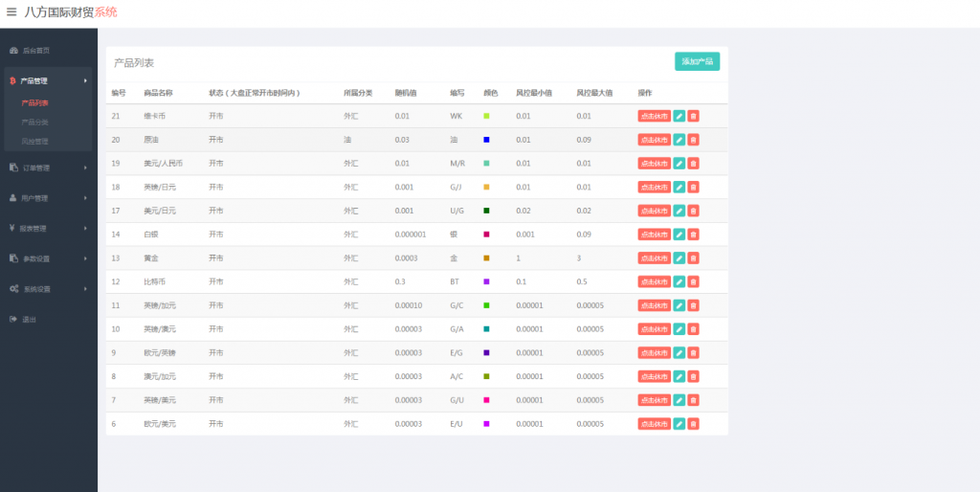The image size is (980, 492).
Task: Click trash icon for 比特币 row
Action: (693, 281)
